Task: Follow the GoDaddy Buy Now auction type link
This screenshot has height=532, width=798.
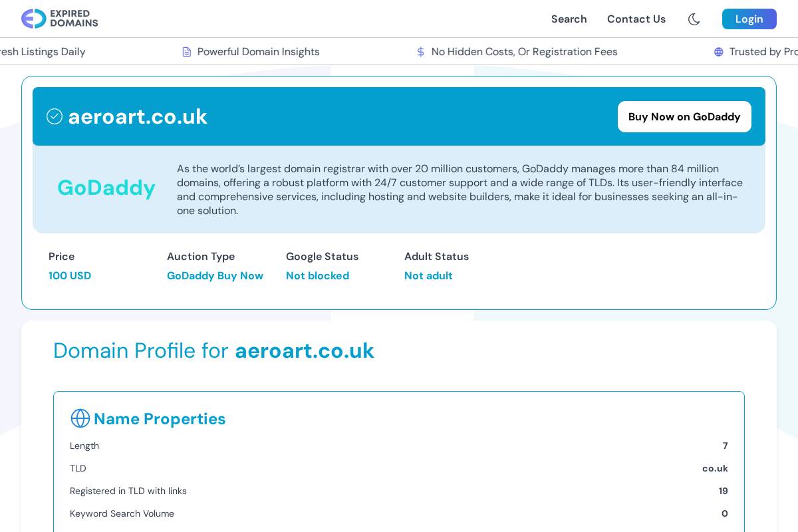Action: point(215,275)
